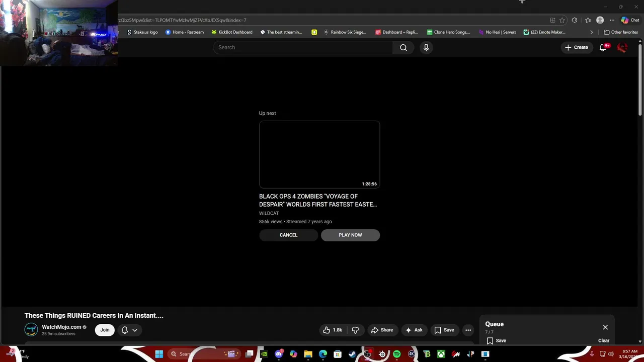Viewport: 644px width, 362px height.
Task: Open NVIDIA app from the taskbar
Action: tap(264, 354)
